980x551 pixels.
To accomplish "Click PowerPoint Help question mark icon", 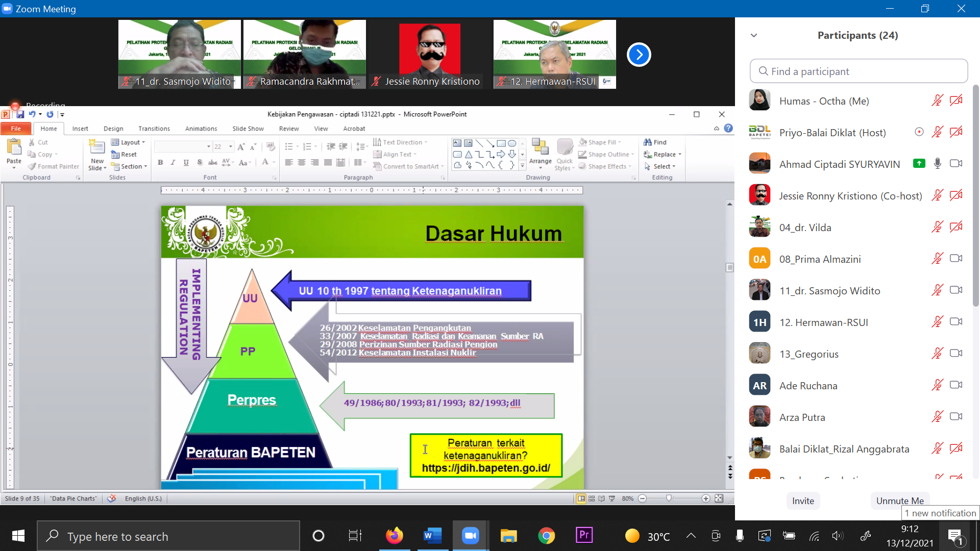I will 728,128.
